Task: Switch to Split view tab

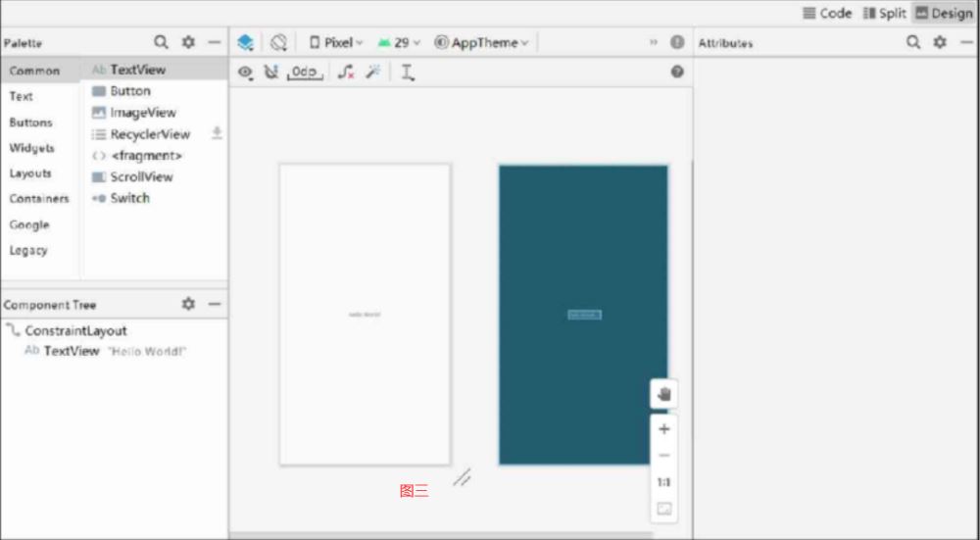Action: 884,13
